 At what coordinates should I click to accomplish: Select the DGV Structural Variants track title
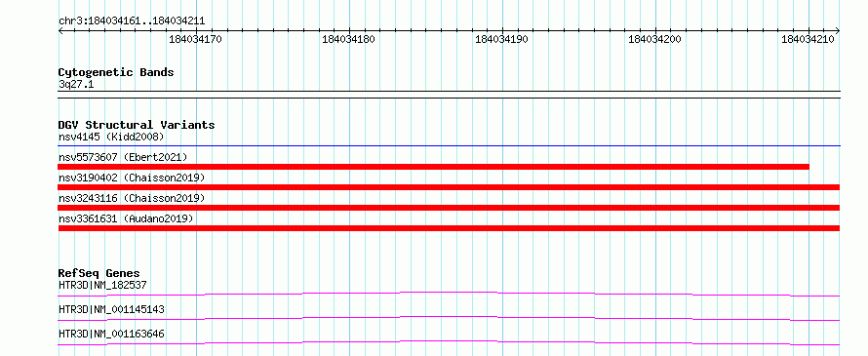point(137,125)
